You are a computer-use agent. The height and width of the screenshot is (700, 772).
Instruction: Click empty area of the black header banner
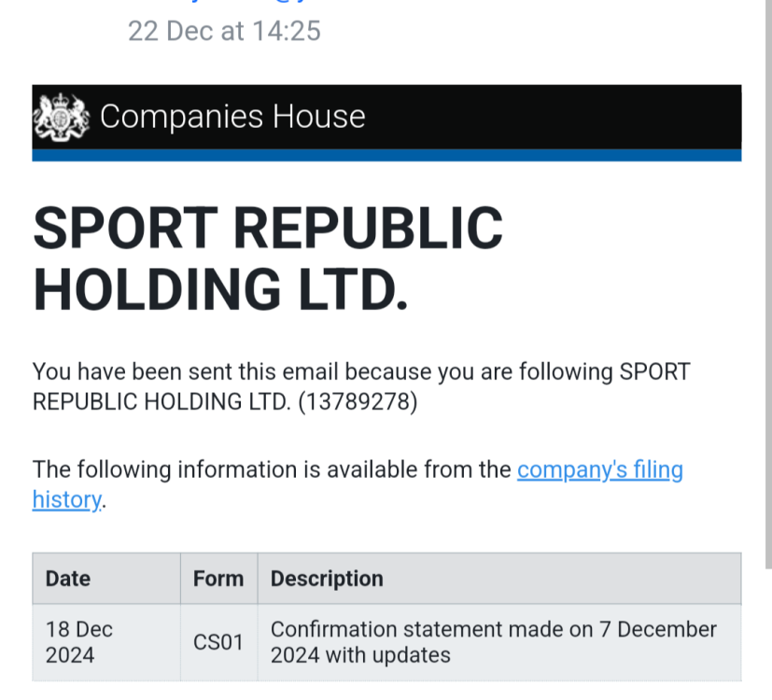(560, 117)
